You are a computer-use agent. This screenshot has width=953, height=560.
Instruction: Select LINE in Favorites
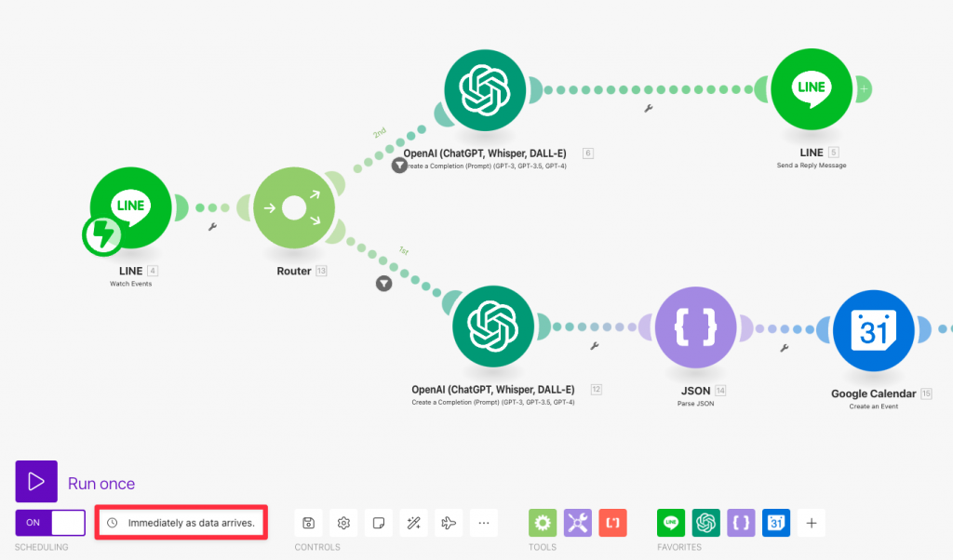[x=671, y=523]
